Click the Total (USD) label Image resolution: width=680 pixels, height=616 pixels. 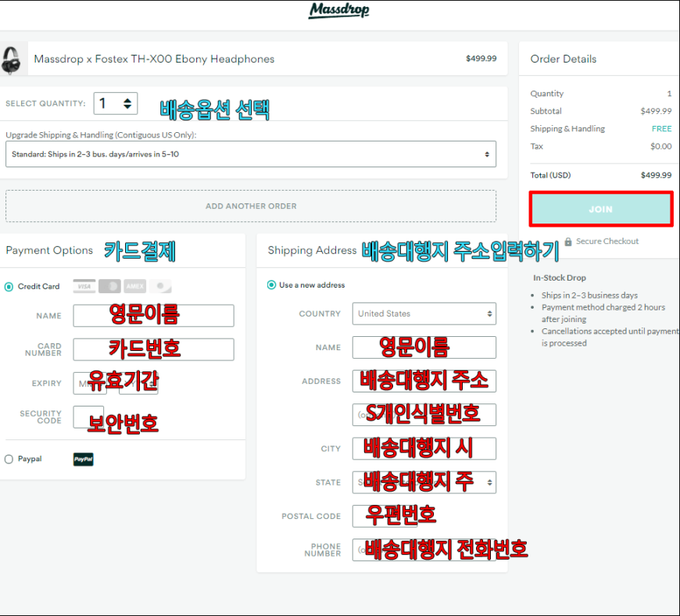pos(550,175)
